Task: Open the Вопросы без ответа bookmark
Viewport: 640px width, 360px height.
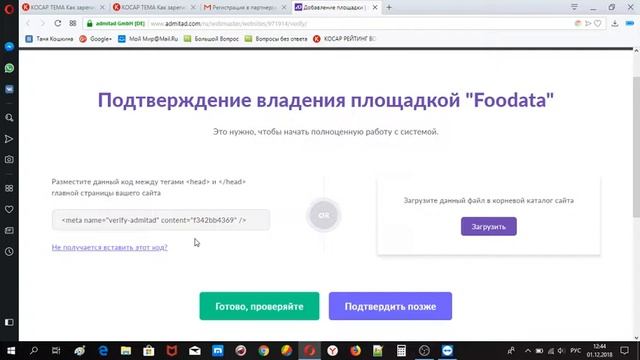Action: (276, 39)
